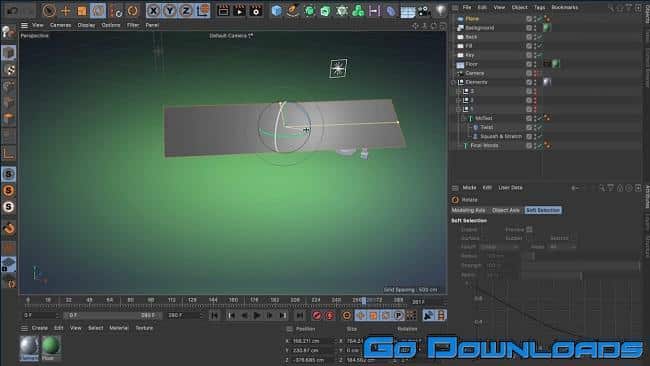Select the Final Words text object

484,145
